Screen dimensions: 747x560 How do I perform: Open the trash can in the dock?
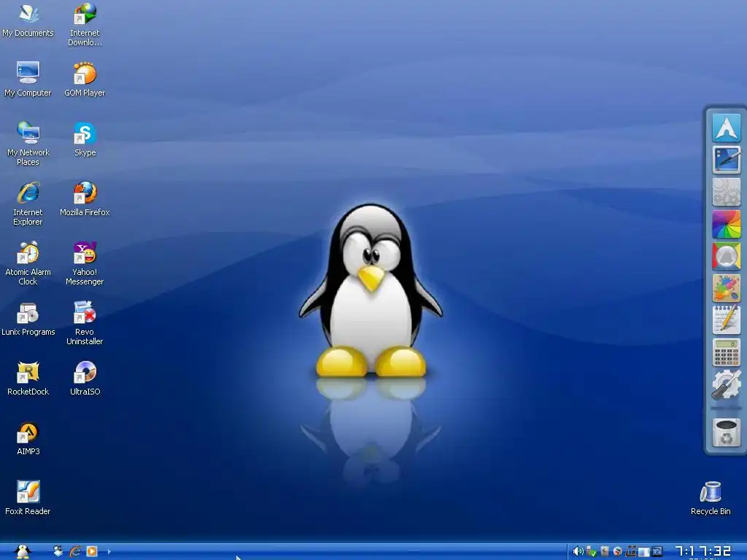coord(726,432)
